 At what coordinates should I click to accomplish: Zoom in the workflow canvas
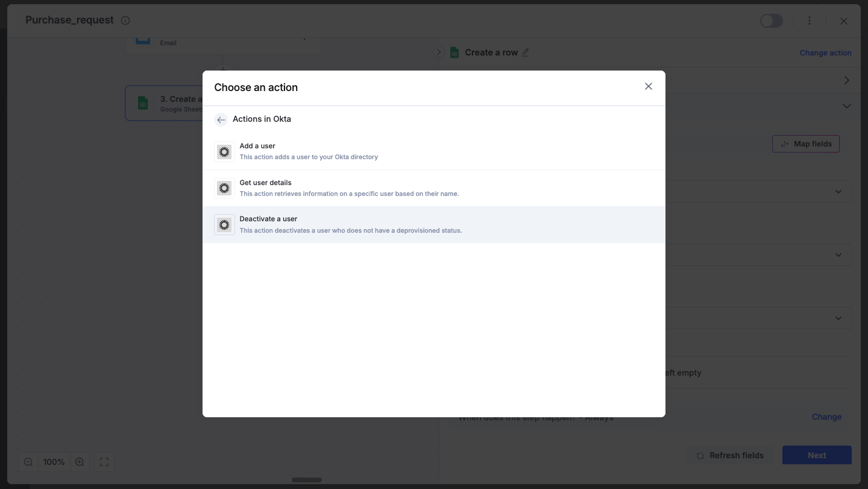coord(80,462)
